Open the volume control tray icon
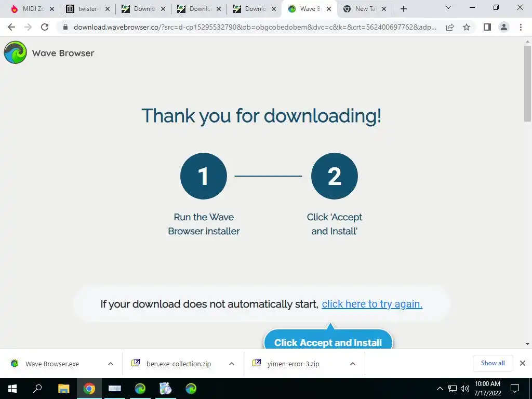532x399 pixels. (465, 389)
